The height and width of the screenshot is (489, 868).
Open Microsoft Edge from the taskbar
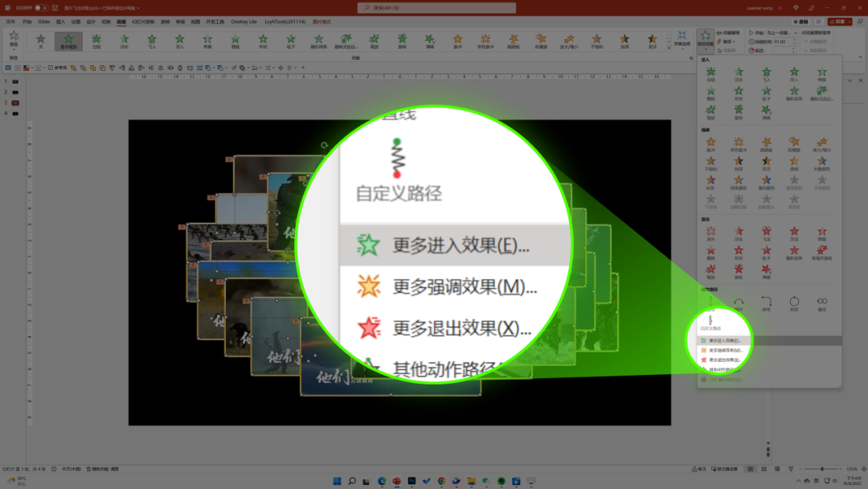tap(382, 481)
